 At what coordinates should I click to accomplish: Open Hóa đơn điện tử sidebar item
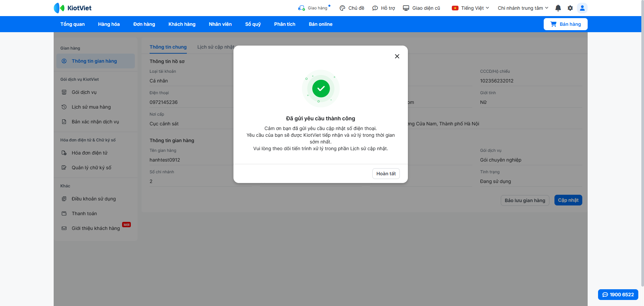pos(96,153)
